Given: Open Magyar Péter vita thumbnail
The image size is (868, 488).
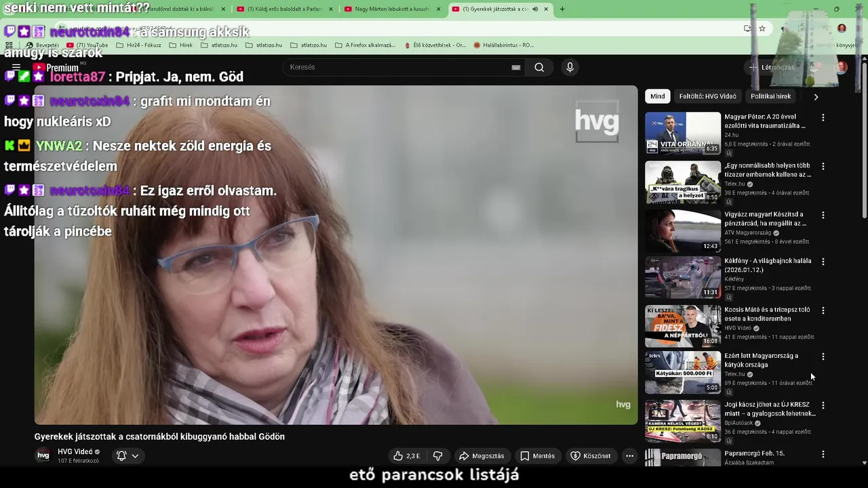Looking at the screenshot, I should coord(683,133).
